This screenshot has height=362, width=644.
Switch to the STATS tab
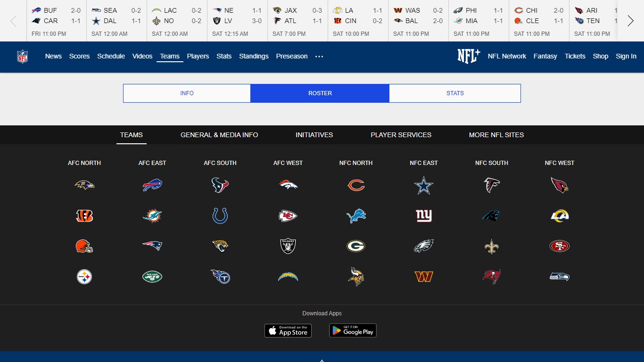455,93
